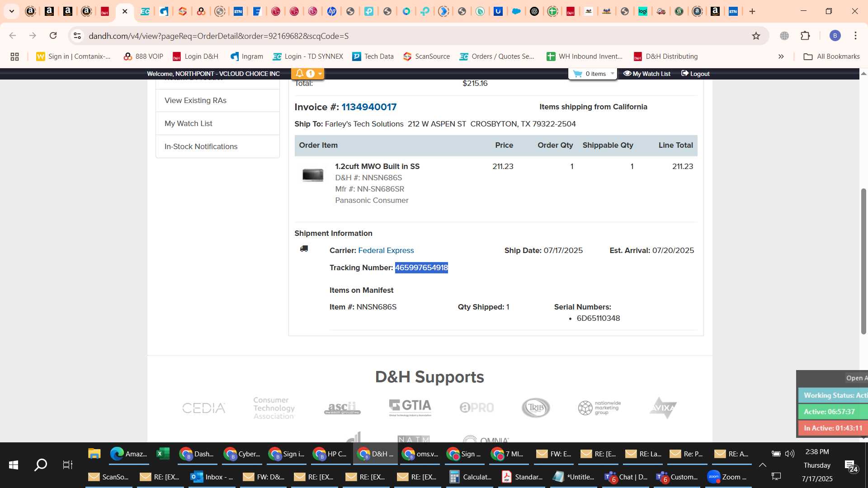Viewport: 868px width, 488px height.
Task: Open In-Stock Notifications sidebar item
Action: click(x=217, y=146)
